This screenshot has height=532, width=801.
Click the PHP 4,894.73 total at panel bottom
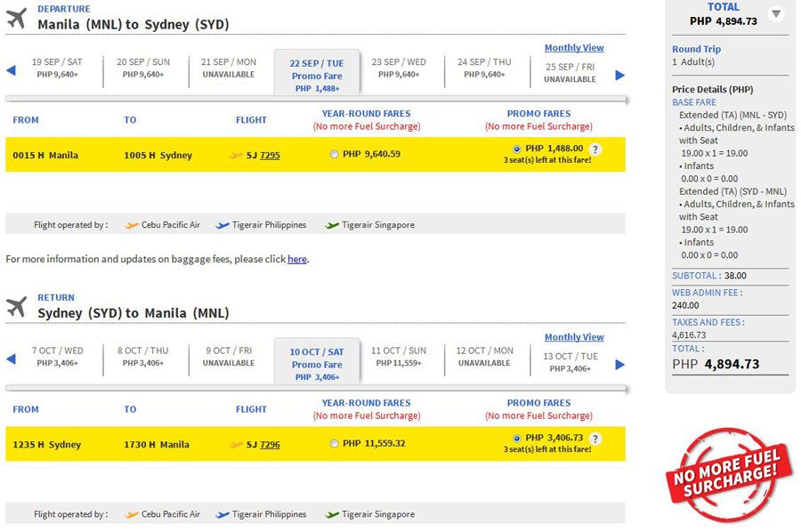tap(716, 364)
